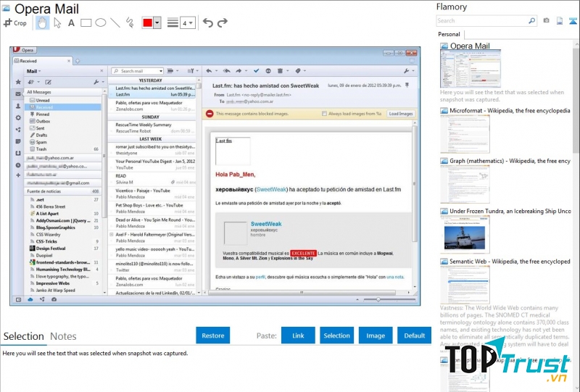Click the upload icon in Flamory header
The image size is (580, 392).
coord(573,21)
